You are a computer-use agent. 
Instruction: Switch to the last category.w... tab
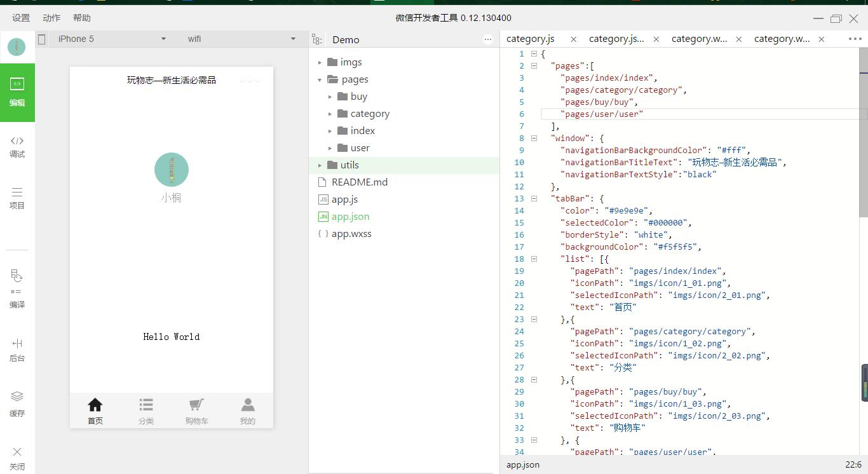[782, 39]
